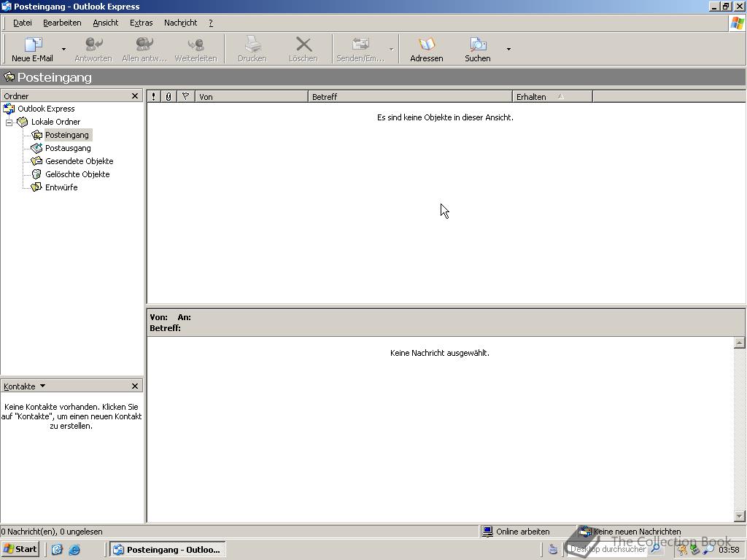747x560 pixels.
Task: Select the Lokale Ordner folder
Action: pyautogui.click(x=55, y=122)
